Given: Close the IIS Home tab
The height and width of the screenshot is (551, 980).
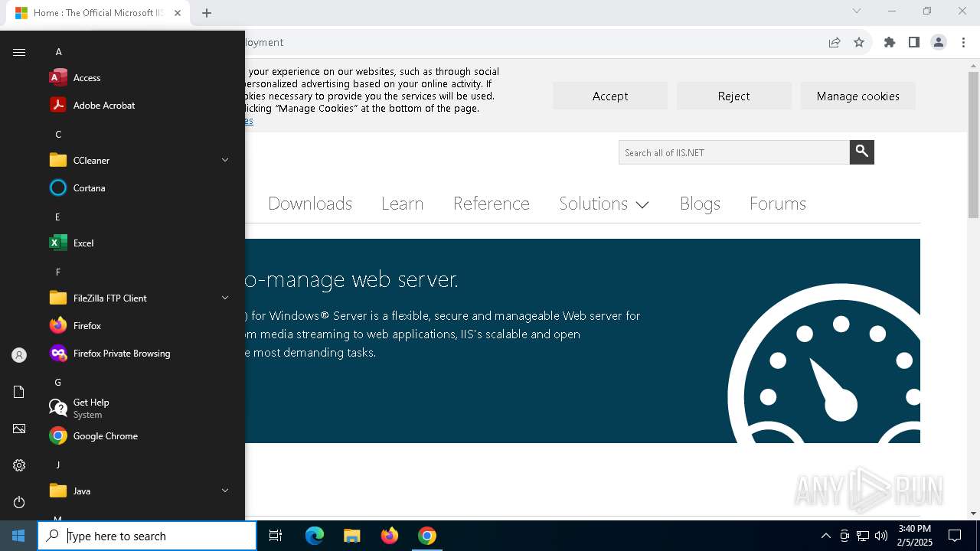Looking at the screenshot, I should 178,13.
